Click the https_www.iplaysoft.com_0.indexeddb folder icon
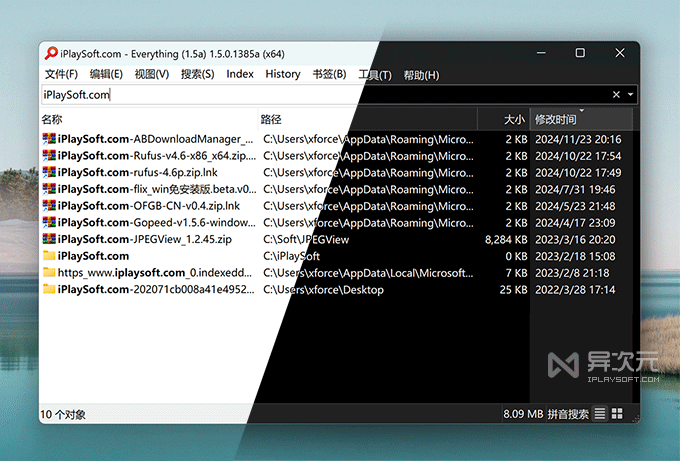This screenshot has width=680, height=461. point(49,273)
